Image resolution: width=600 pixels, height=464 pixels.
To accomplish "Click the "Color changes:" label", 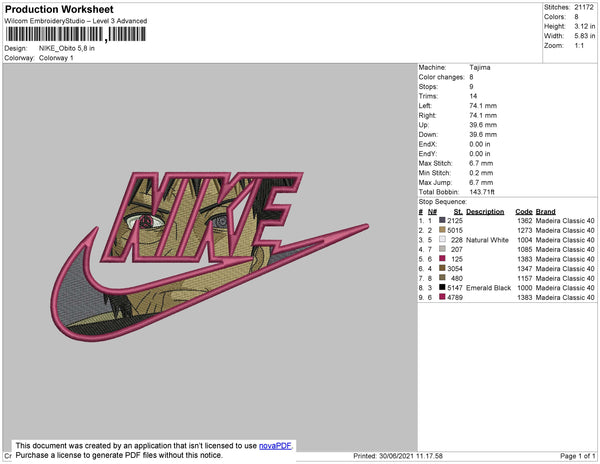I will (x=441, y=77).
